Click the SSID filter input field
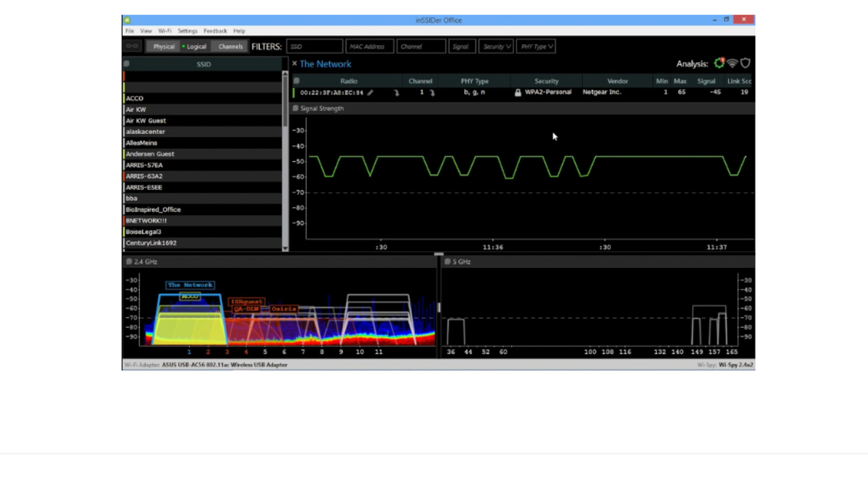The image size is (868, 488). click(315, 47)
